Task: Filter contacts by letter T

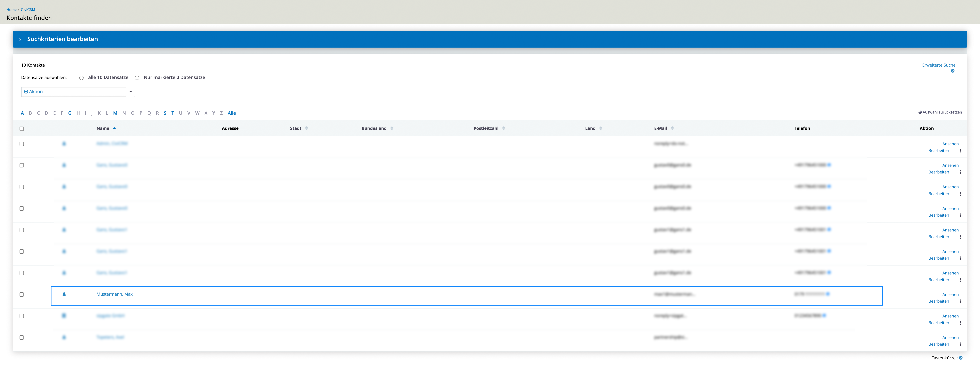Action: (173, 113)
